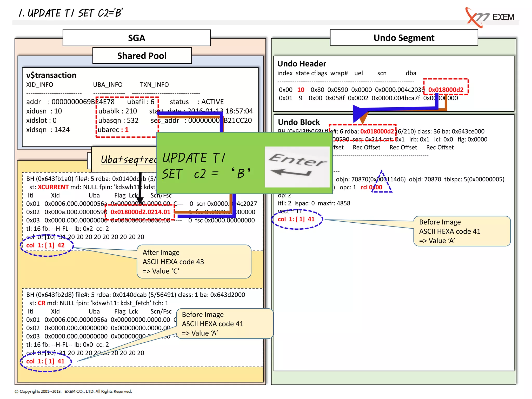Select the Shared Pool label box

pyautogui.click(x=142, y=56)
